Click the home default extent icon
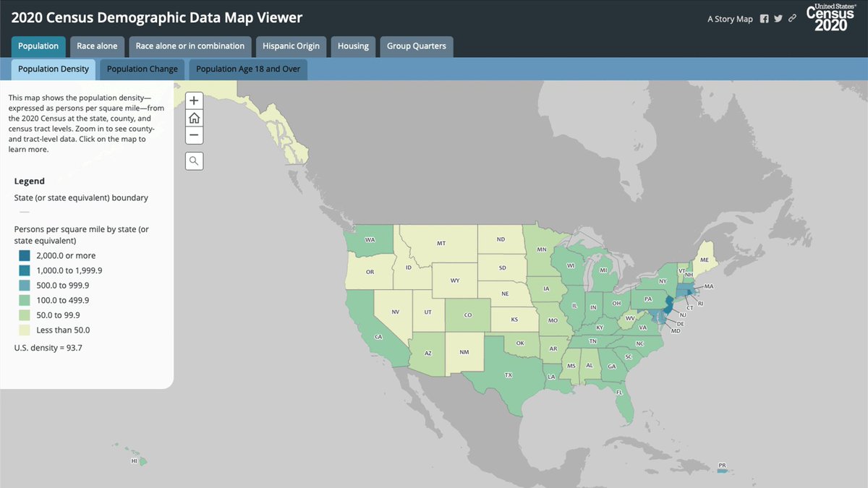The image size is (868, 488). tap(194, 117)
